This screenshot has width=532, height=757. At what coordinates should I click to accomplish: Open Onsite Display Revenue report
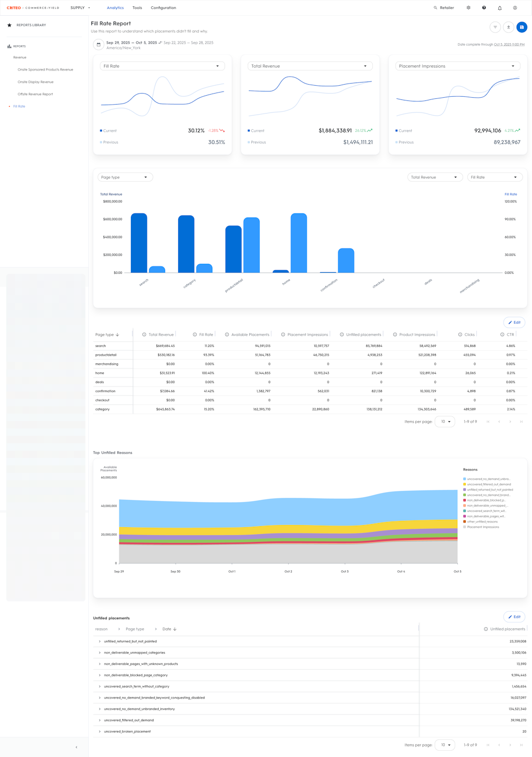pyautogui.click(x=36, y=82)
